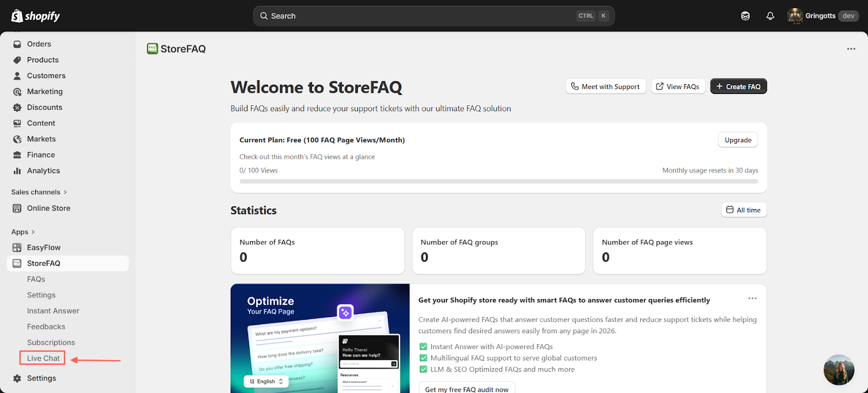Click the StoreFAQ logo in the page header
Image resolution: width=868 pixels, height=393 pixels.
pyautogui.click(x=152, y=49)
